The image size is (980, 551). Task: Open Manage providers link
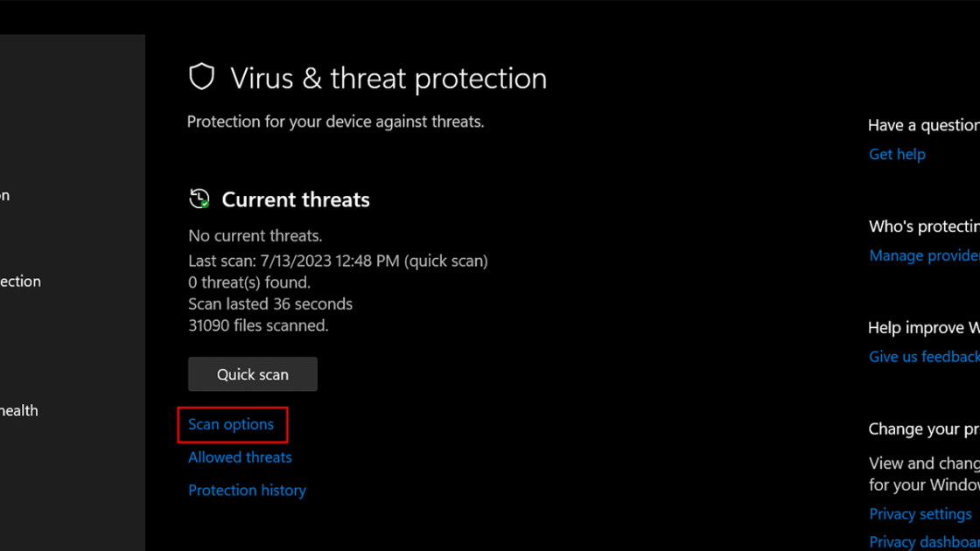(x=924, y=255)
